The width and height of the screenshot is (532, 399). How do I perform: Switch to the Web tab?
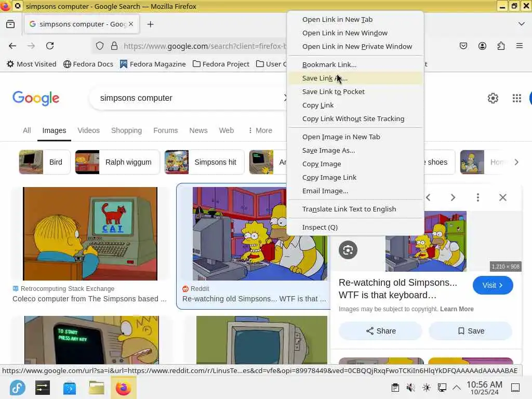click(x=227, y=130)
